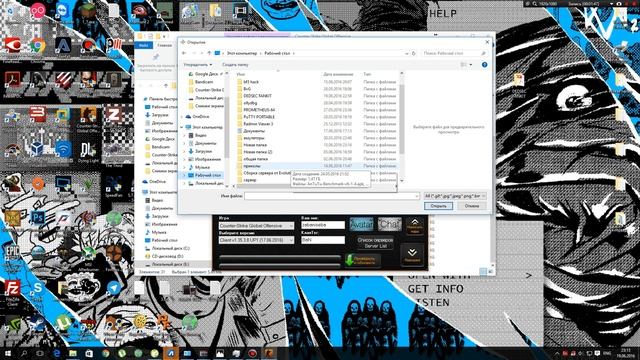Go up one folder level in dialog
The width and height of the screenshot is (640, 360).
point(209,53)
